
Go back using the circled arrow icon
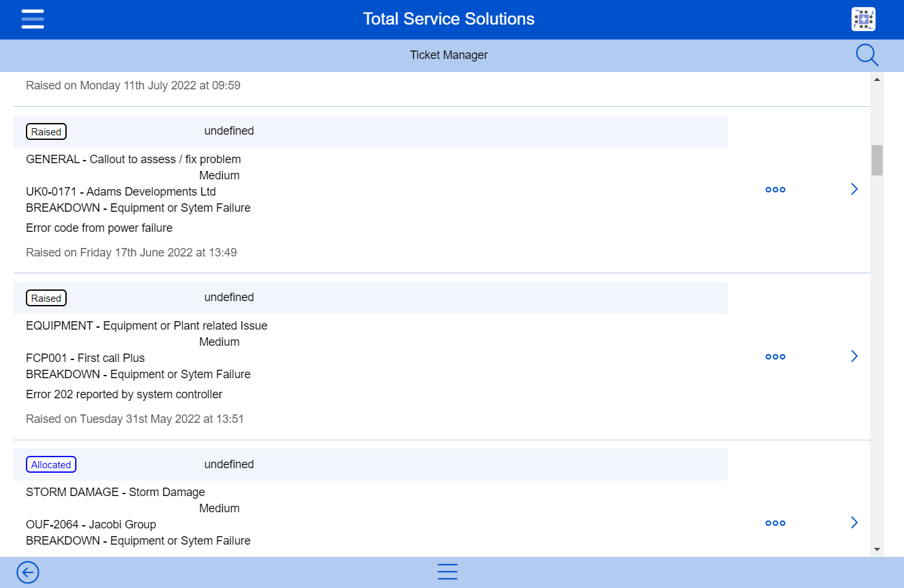(x=28, y=572)
